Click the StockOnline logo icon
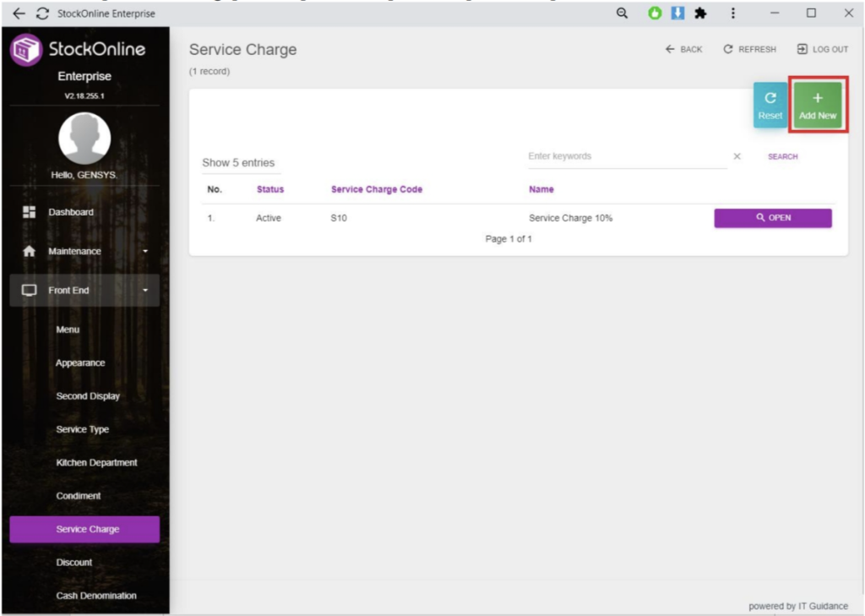The width and height of the screenshot is (865, 616). (x=25, y=50)
